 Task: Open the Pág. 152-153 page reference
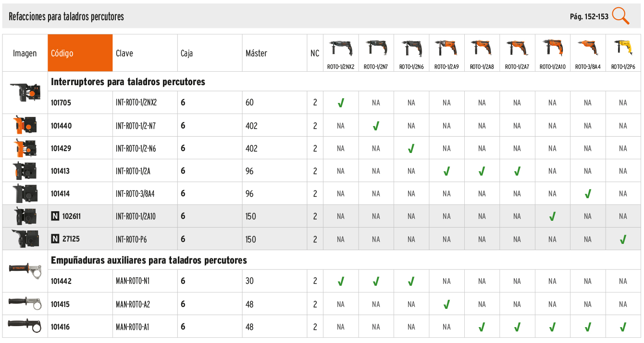589,16
